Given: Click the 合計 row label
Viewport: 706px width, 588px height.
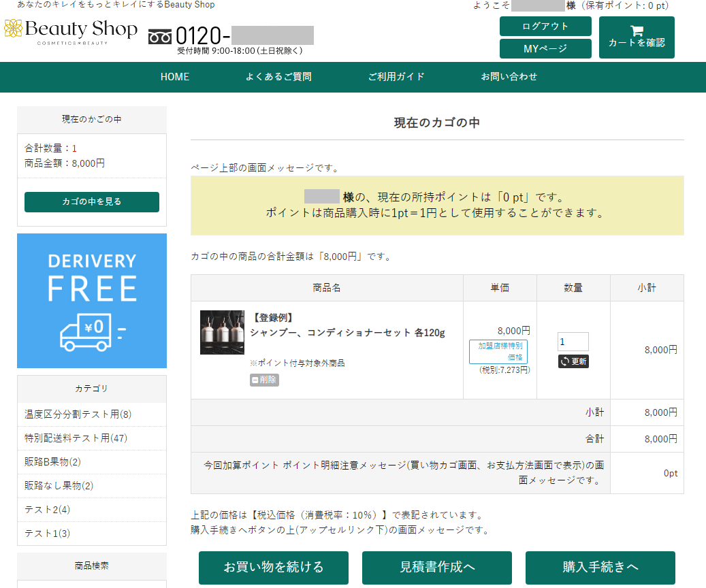Looking at the screenshot, I should click(x=594, y=439).
